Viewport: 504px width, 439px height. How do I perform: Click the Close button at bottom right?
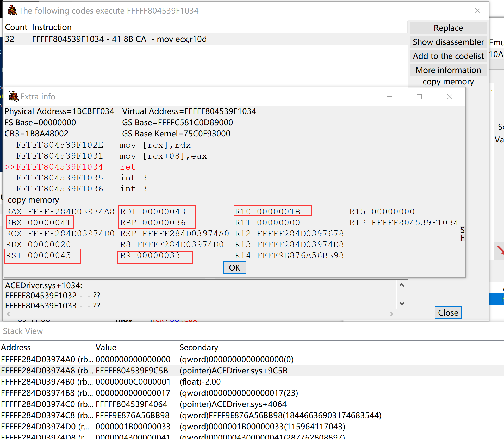[x=448, y=312]
